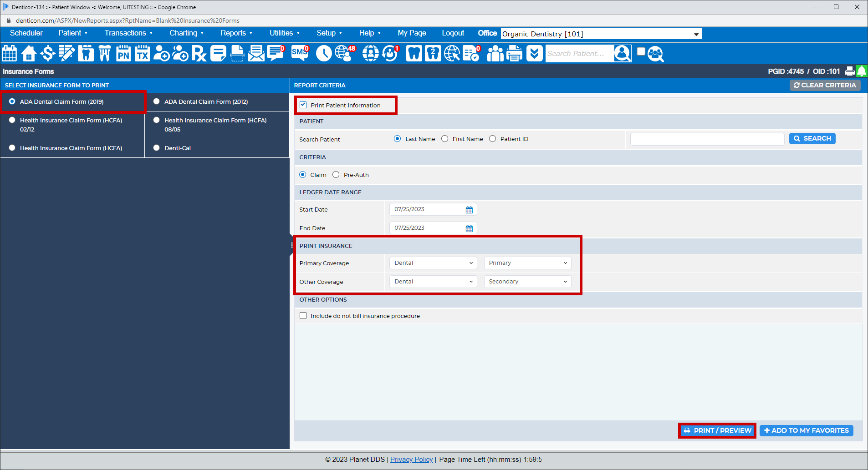Select ADA Dental Claim Form (2012)

[x=157, y=101]
